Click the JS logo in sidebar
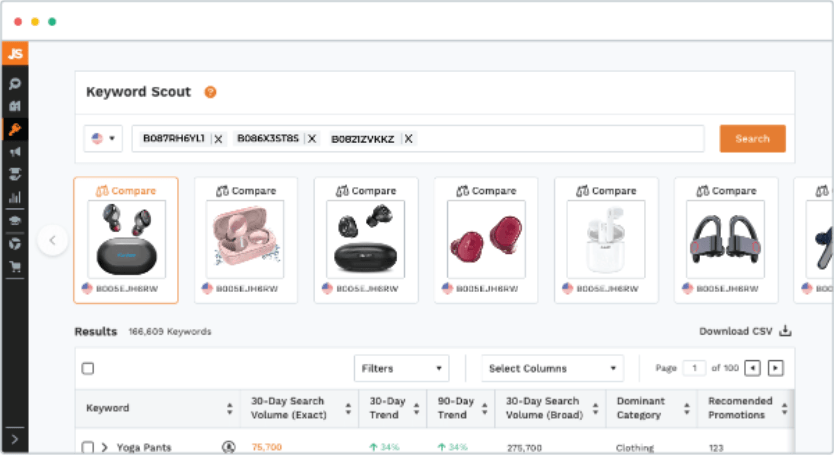Screen dimensions: 834x455 (15, 53)
